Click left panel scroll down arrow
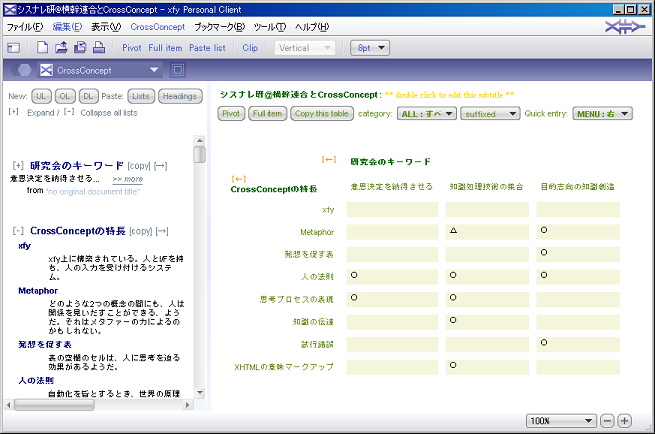655x434 pixels. click(x=200, y=392)
